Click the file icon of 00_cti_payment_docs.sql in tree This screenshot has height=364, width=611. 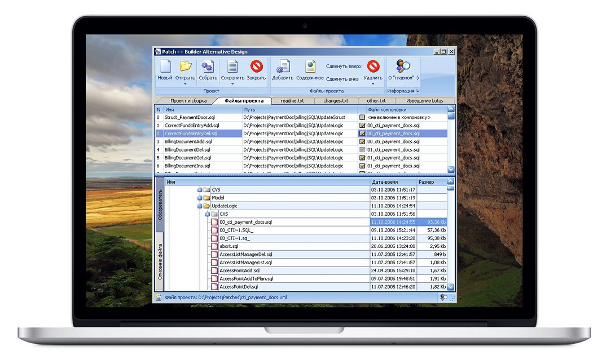(x=214, y=223)
